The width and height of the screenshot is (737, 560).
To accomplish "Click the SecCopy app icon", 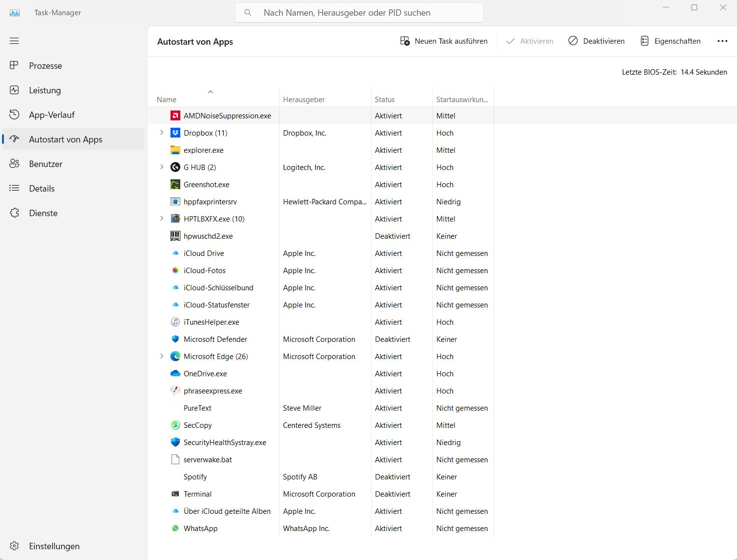I will point(175,425).
